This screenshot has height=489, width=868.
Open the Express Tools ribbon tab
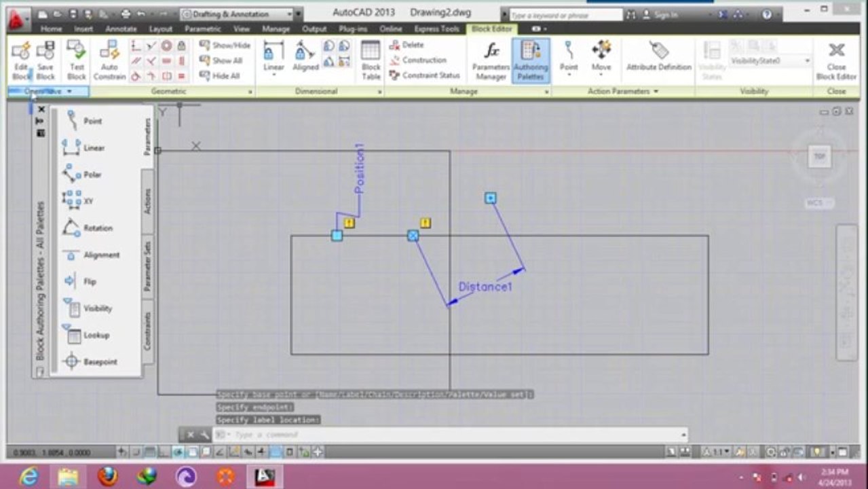click(436, 29)
